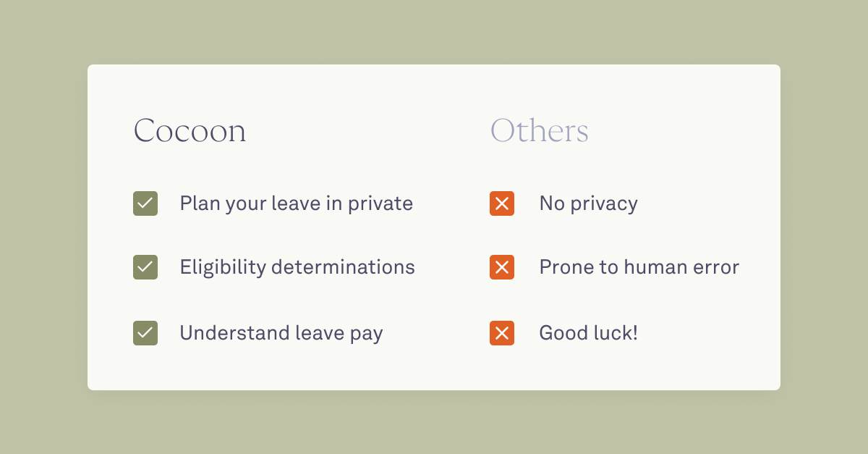Click the white checkmark symbol in the first Cocoon row
Screen dimensions: 868x454
[x=145, y=203]
